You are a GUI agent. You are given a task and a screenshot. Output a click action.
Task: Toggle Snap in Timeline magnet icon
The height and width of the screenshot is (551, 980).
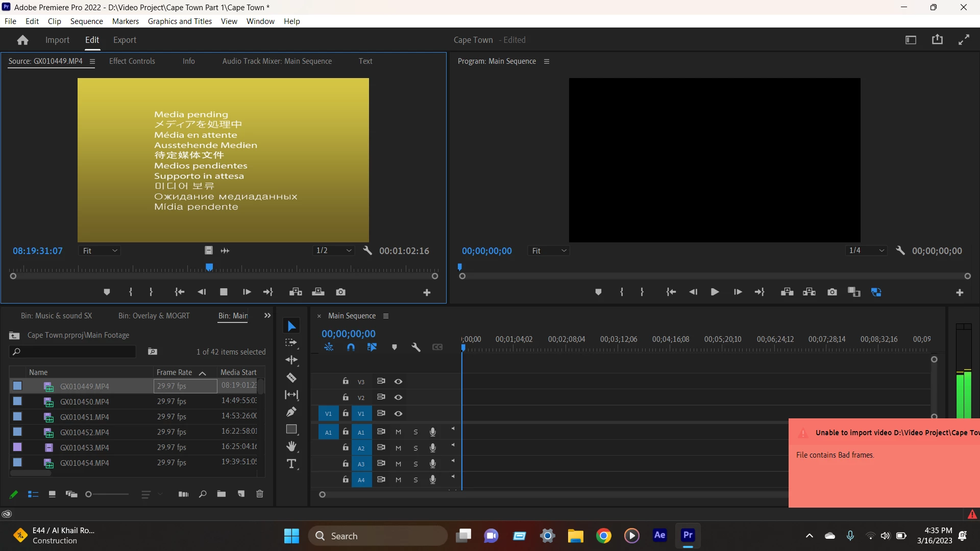[351, 347]
